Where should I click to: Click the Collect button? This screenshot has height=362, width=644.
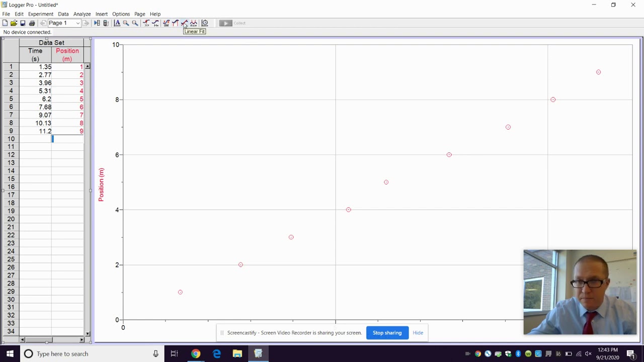tap(232, 23)
